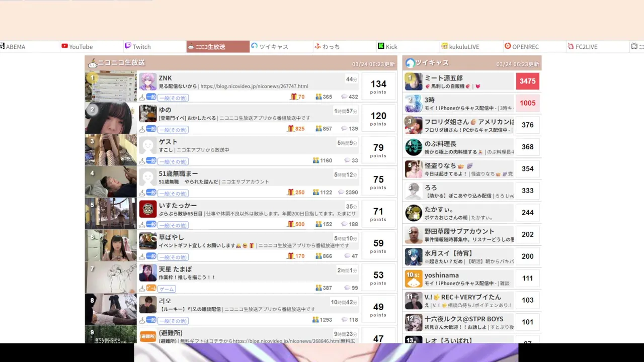Click the 1時間57分 duration in ゆの's row

346,111
